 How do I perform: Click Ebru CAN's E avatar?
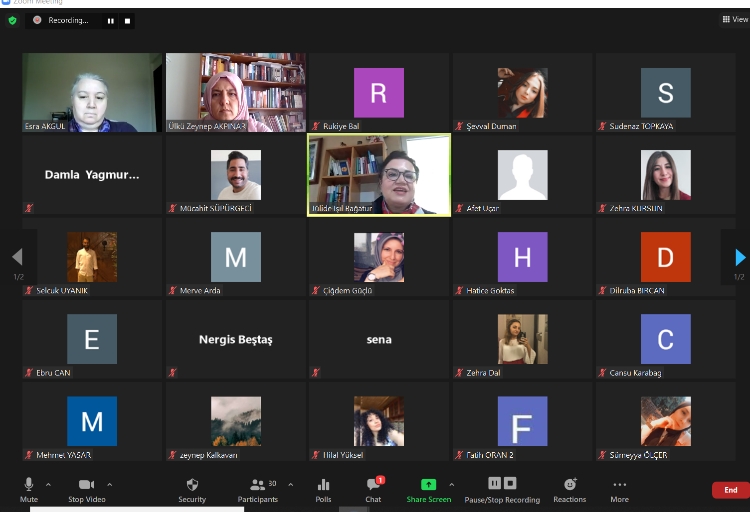[92, 339]
